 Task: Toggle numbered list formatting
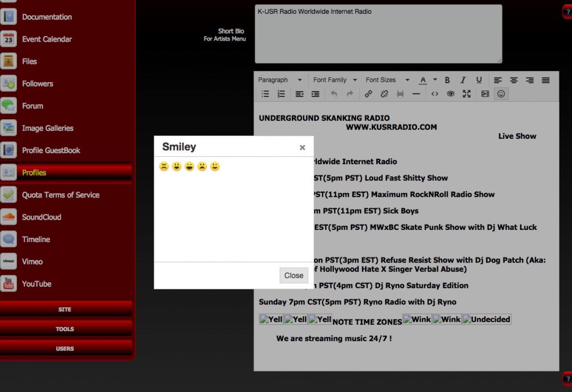click(x=281, y=94)
